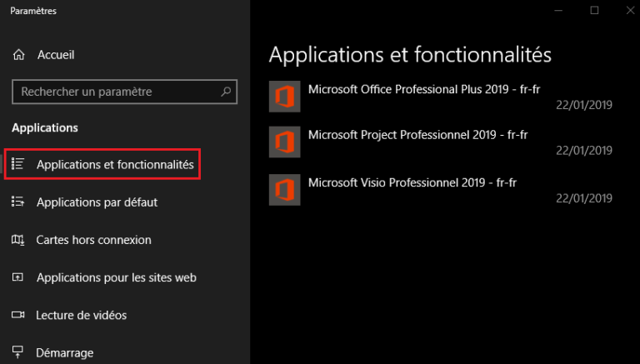Select Microsoft Visio Professionnel 2019 entry
Screen dimensions: 640x364
441,190
